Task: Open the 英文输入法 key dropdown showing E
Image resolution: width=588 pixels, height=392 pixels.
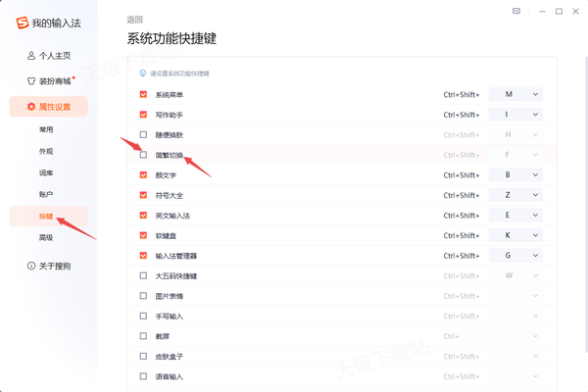Action: pyautogui.click(x=515, y=215)
